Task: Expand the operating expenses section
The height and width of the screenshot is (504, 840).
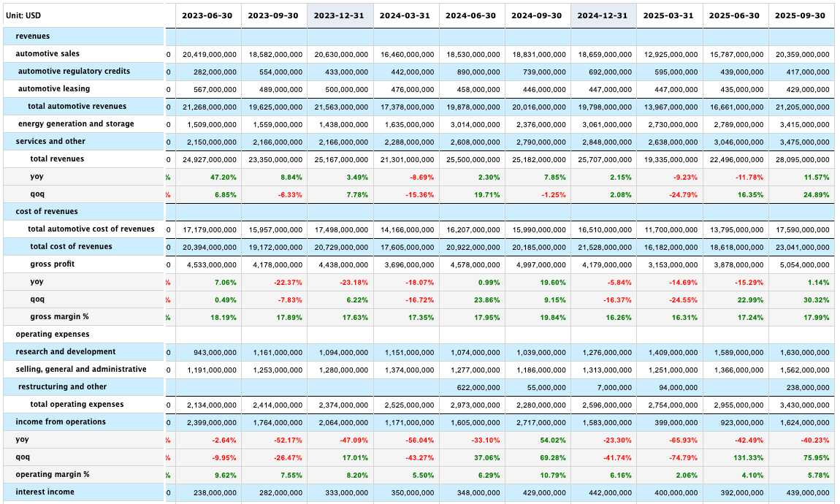Action: click(51, 334)
